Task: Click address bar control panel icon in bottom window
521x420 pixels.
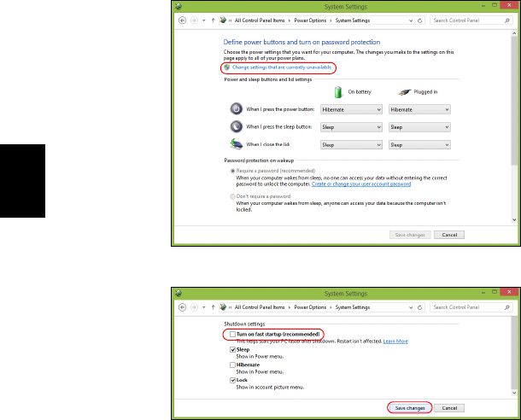Action: 223,307
